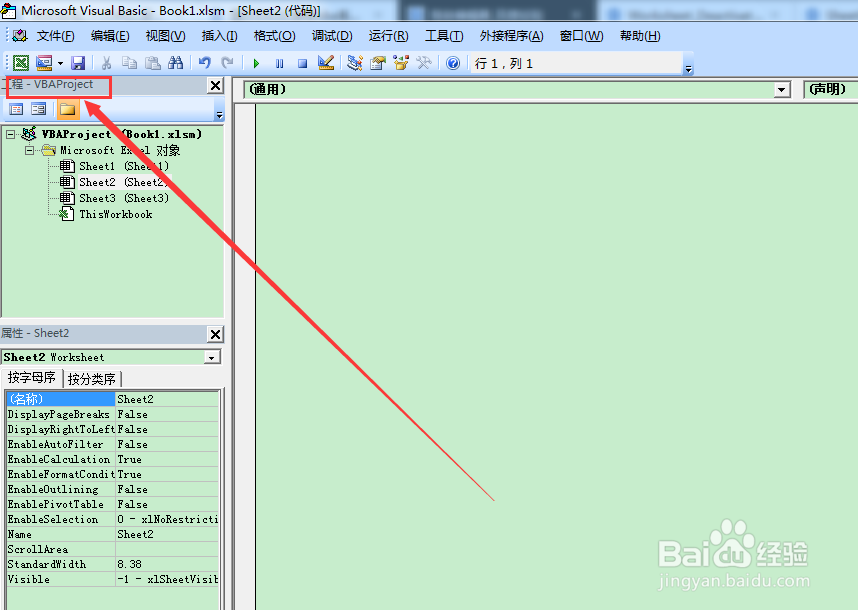The image size is (858, 610).
Task: Click the StandardWidth 8.38 value
Action: pos(167,564)
